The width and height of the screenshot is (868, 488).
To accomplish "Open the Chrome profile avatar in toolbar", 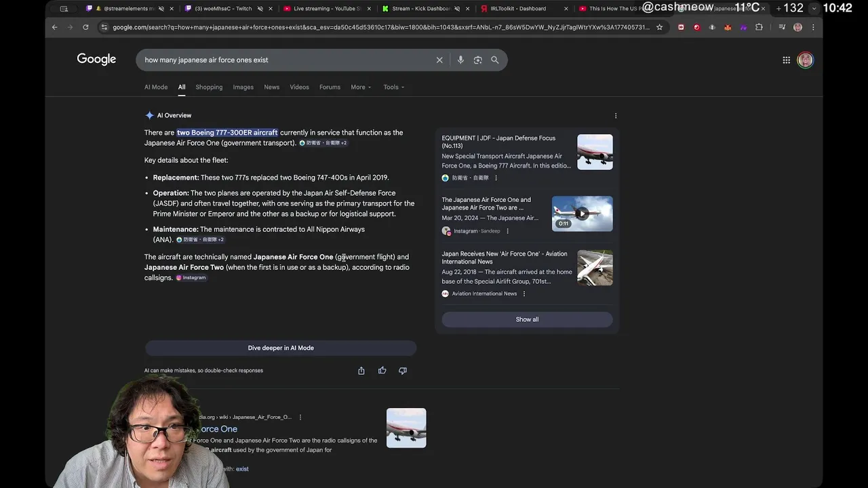I will (x=797, y=27).
